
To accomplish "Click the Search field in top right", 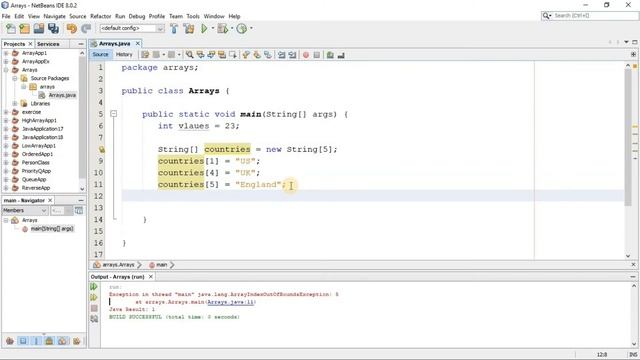I will pyautogui.click(x=590, y=16).
